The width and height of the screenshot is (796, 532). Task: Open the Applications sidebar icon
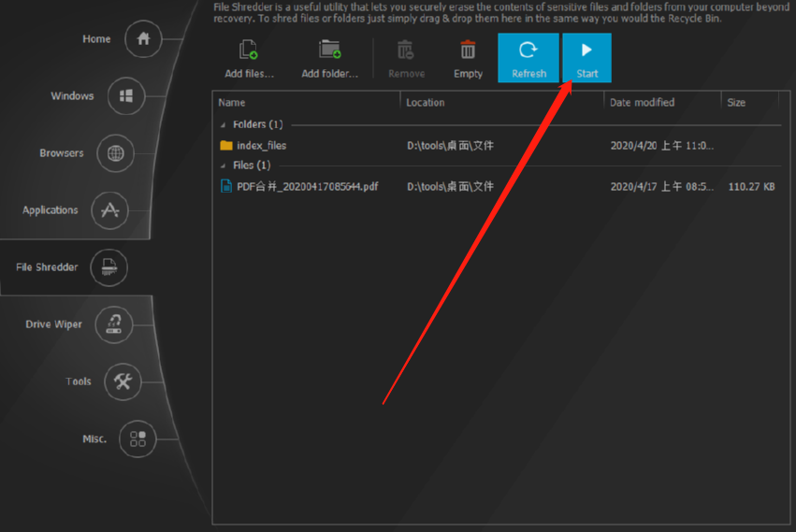(109, 210)
